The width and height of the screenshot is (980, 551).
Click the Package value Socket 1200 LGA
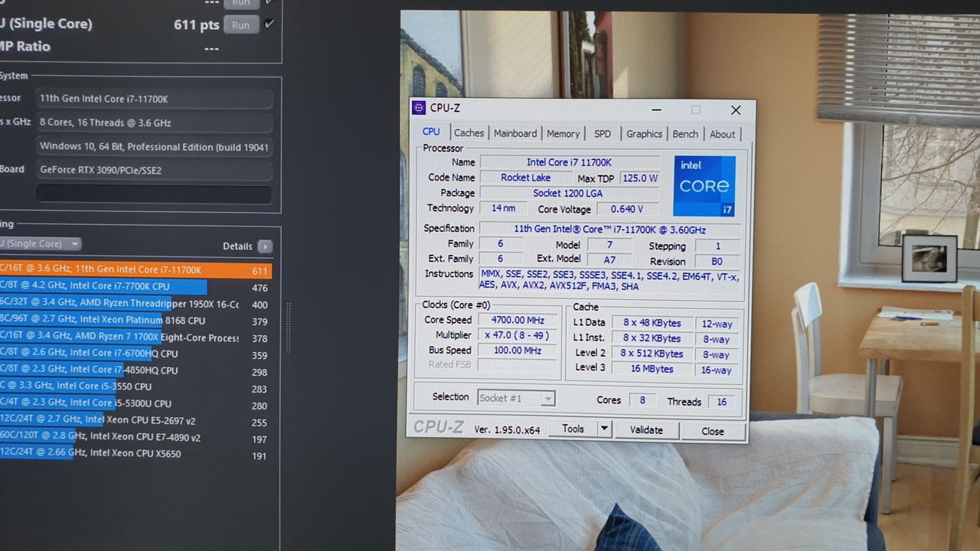(568, 194)
